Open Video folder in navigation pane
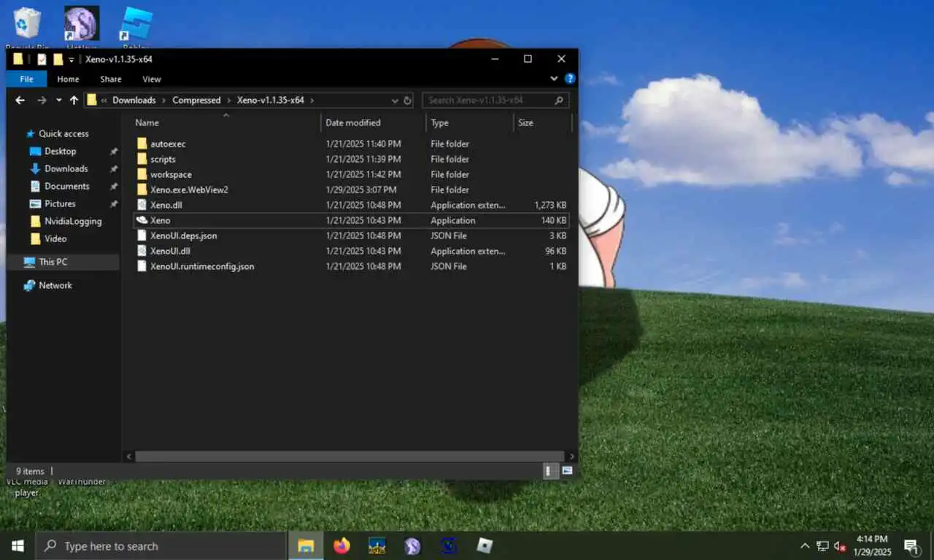 pyautogui.click(x=55, y=238)
